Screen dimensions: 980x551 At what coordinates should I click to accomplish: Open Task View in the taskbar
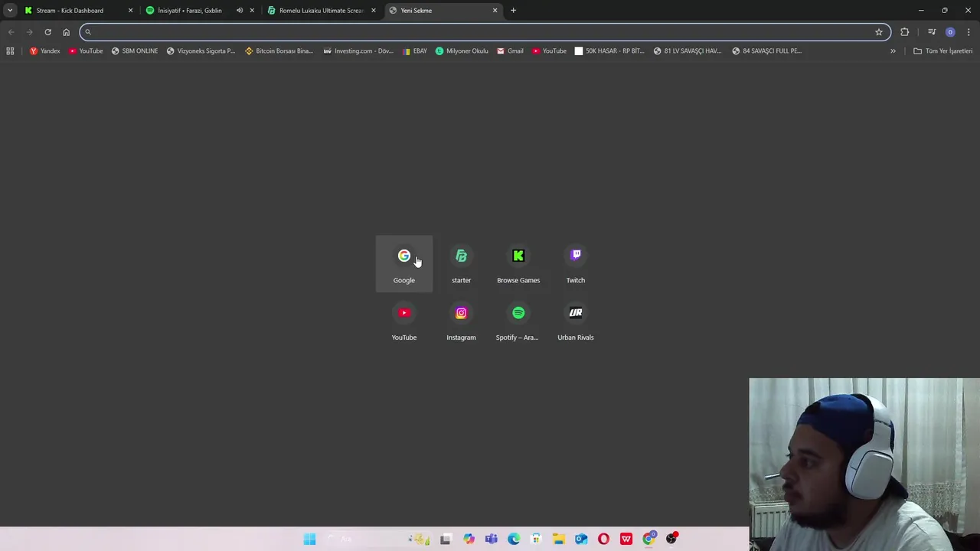pyautogui.click(x=446, y=539)
